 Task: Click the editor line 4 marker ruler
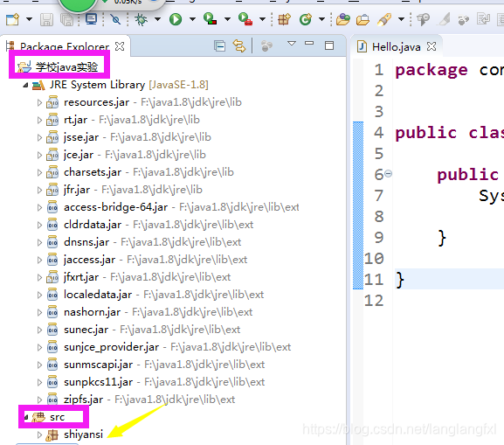(x=358, y=133)
